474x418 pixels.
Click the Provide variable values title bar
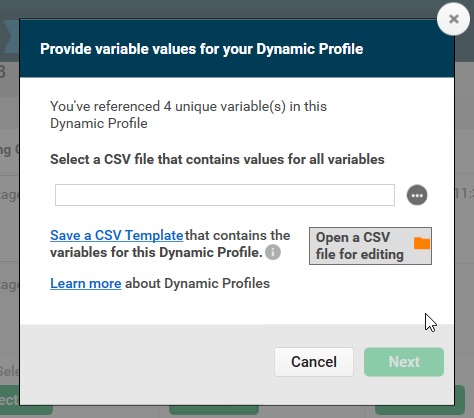coord(237,49)
